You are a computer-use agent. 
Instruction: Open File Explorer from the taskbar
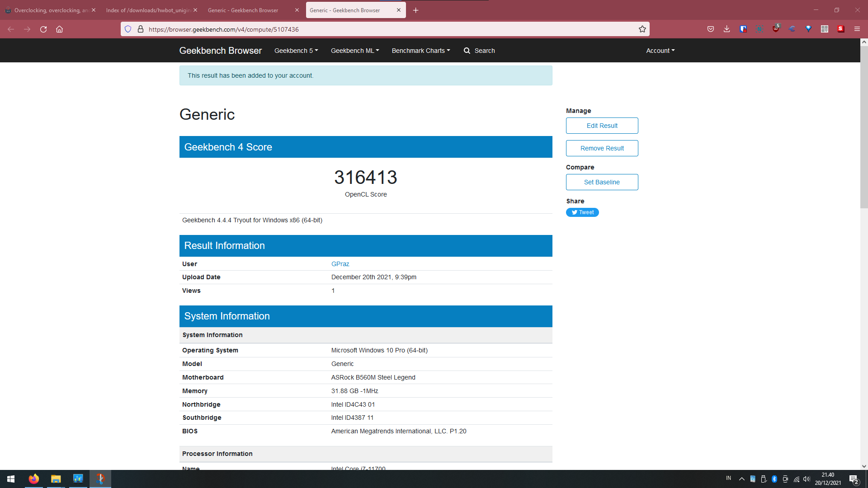point(56,479)
